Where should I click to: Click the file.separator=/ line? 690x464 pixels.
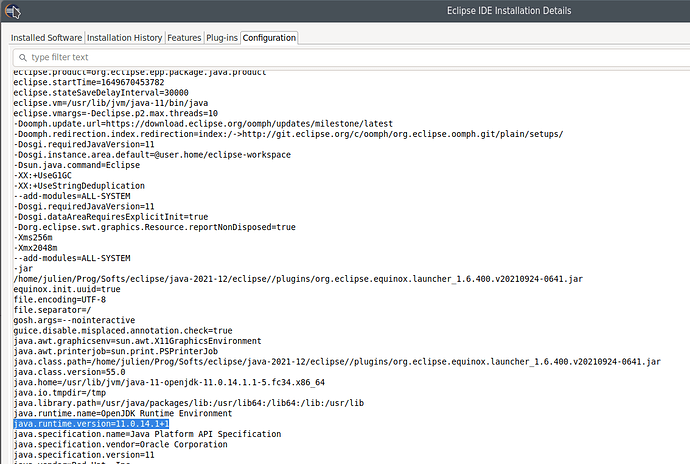(52, 310)
